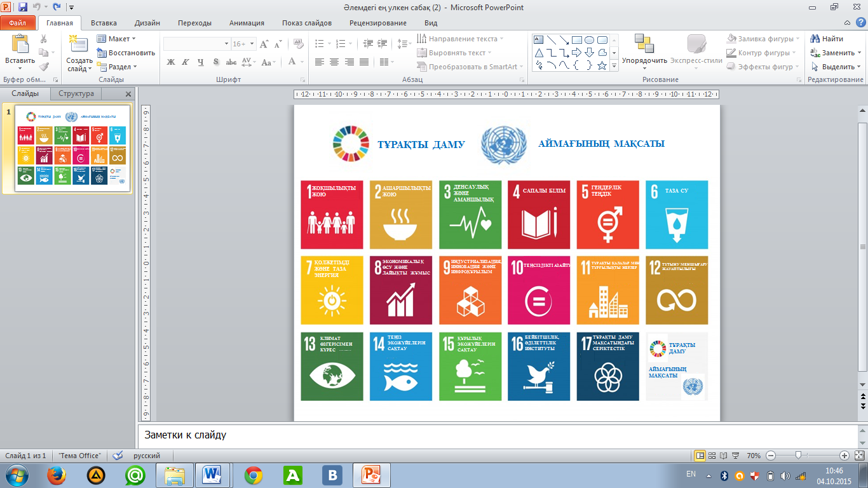Screen dimensions: 868x488
Task: Toggle strikethrough (abc) formatting
Action: coord(231,62)
